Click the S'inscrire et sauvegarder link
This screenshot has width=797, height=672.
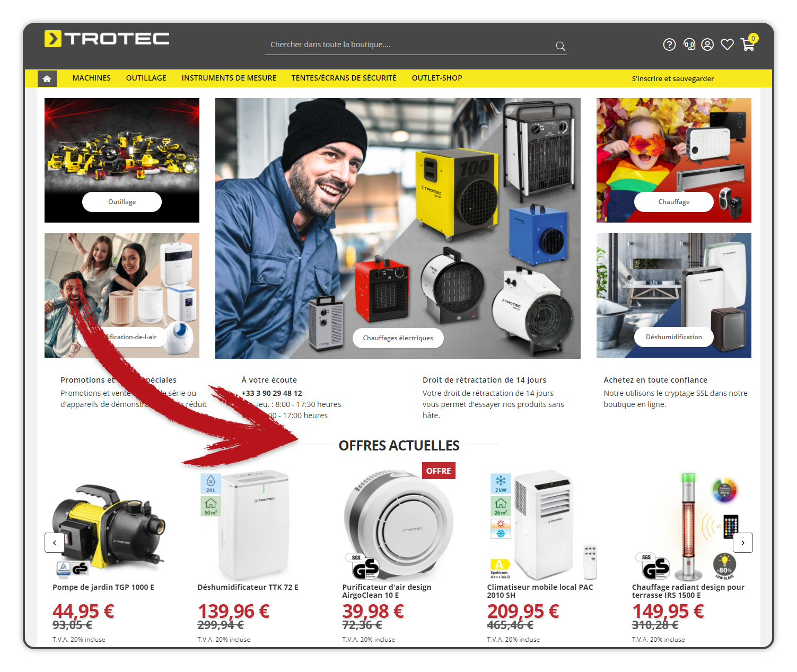point(673,78)
